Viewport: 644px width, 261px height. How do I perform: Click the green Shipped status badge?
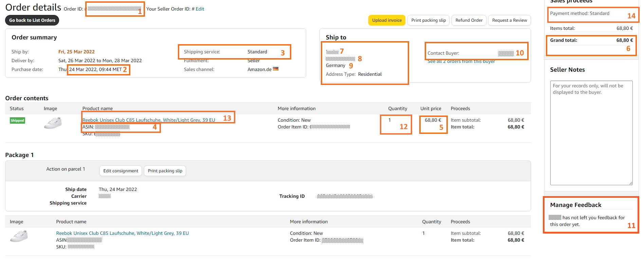[x=17, y=121]
